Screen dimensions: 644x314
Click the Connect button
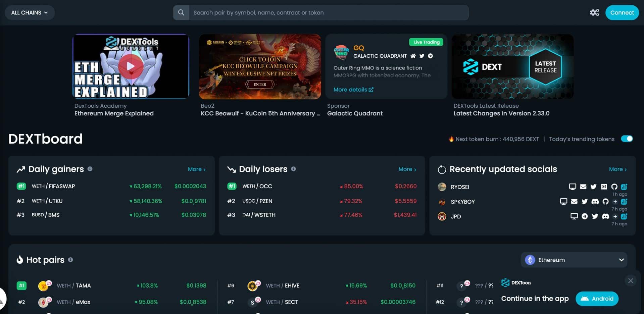click(622, 12)
